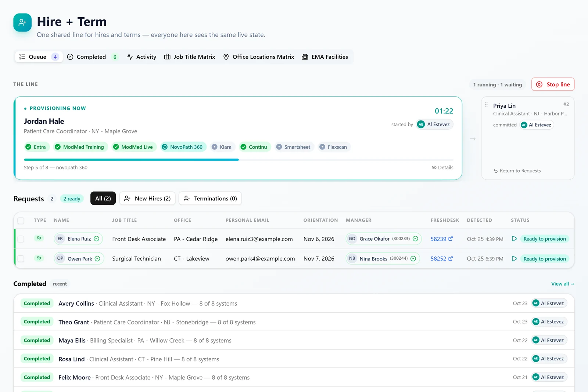Click the play icon for Elena Ruiz
This screenshot has height=392, width=588.
point(514,239)
